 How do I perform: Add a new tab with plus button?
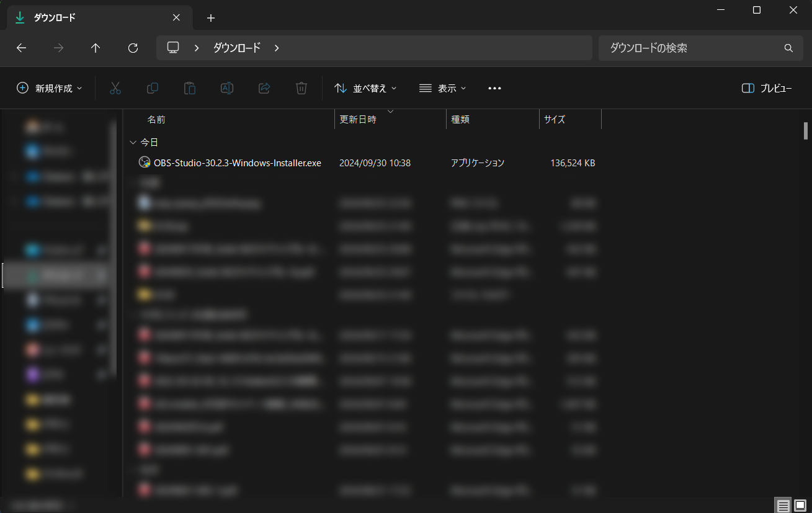211,18
